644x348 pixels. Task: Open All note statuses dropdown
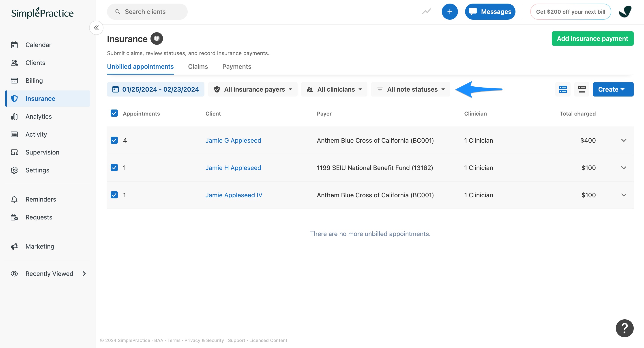click(410, 89)
